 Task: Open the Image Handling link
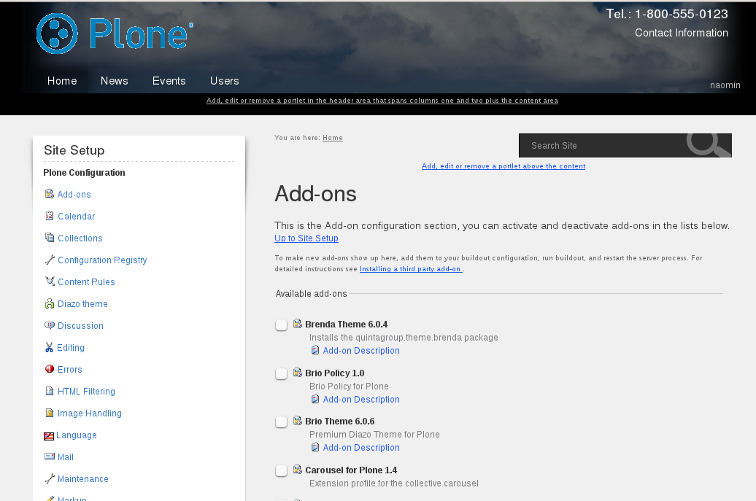(89, 413)
